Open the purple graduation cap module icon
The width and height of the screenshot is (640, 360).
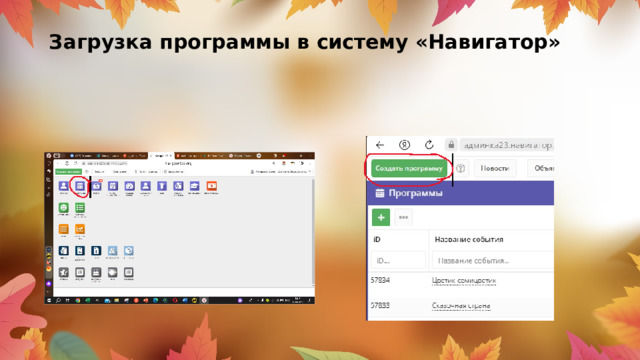click(x=194, y=186)
